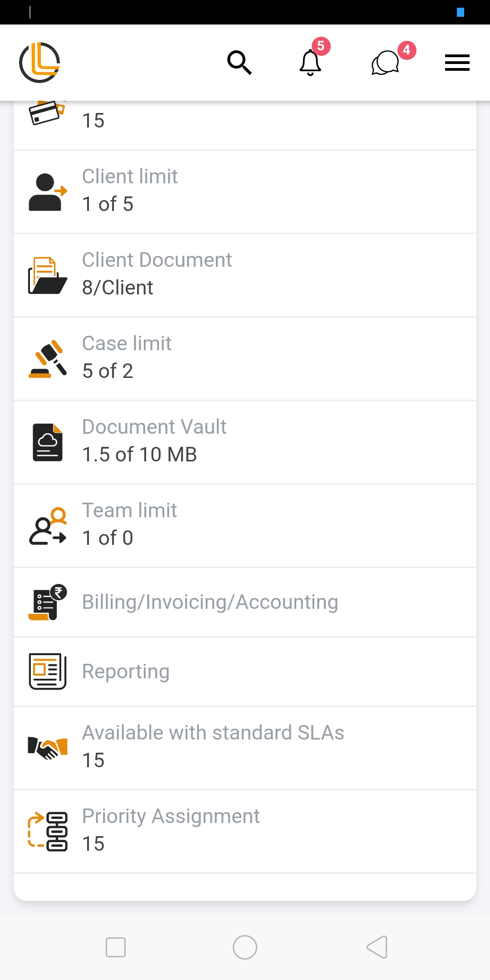Viewport: 490px width, 980px height.
Task: Click the Client limit person icon
Action: click(48, 192)
